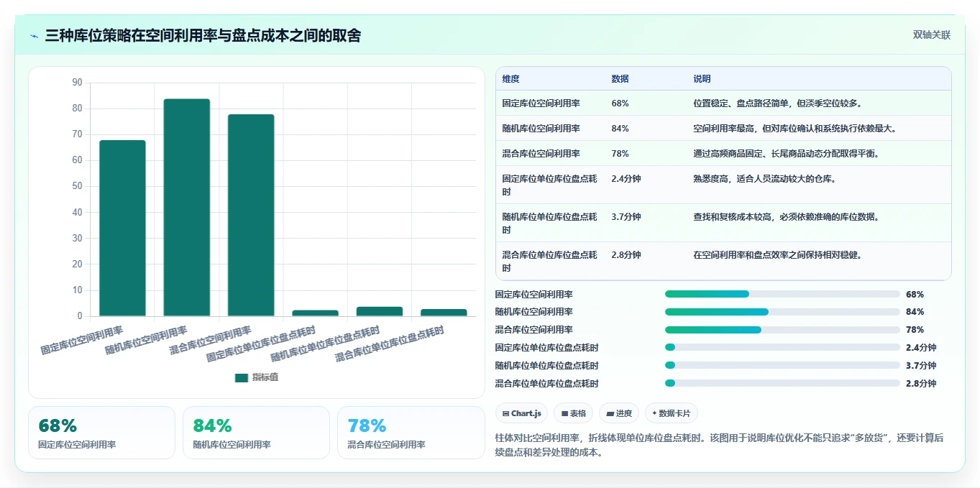Viewport: 980px width, 488px height.
Task: Select table cell 混合库位单位库位盘点耗时
Action: [x=550, y=262]
